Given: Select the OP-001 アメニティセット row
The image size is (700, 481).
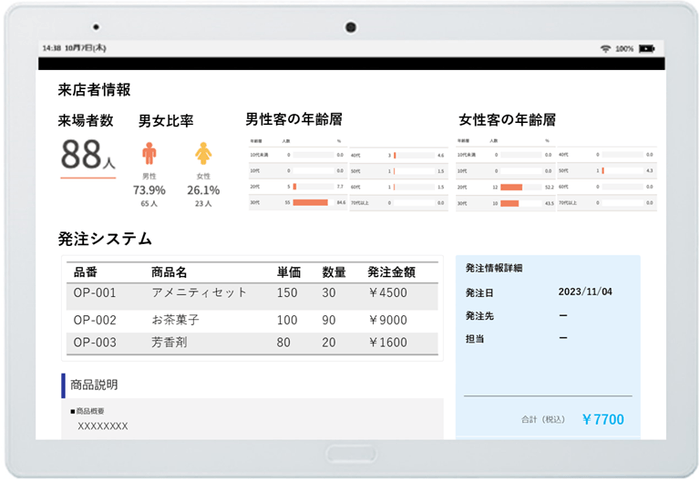Looking at the screenshot, I should point(250,294).
